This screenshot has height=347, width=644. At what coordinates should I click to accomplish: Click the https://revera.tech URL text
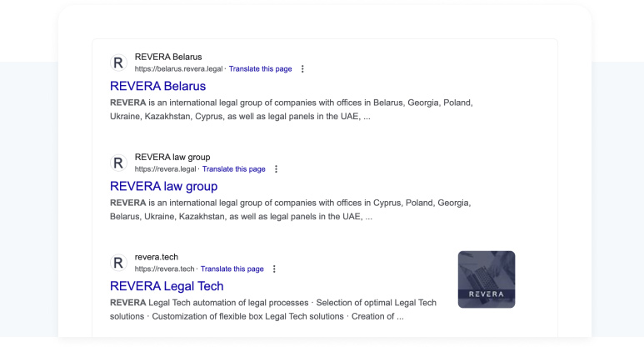(164, 269)
